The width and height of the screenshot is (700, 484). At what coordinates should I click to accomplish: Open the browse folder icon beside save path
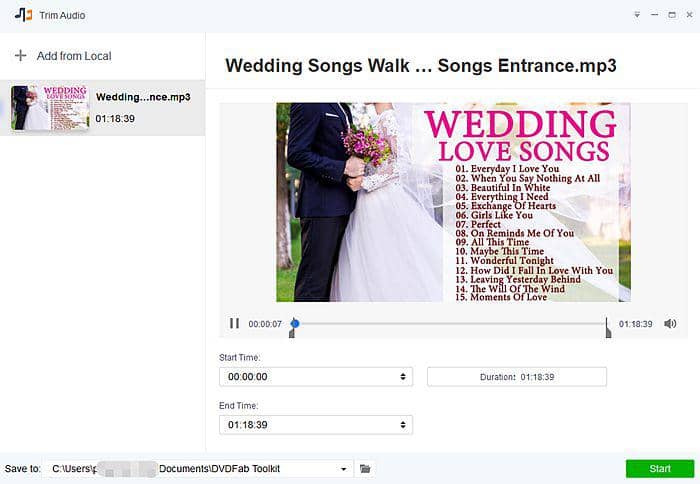coord(365,468)
